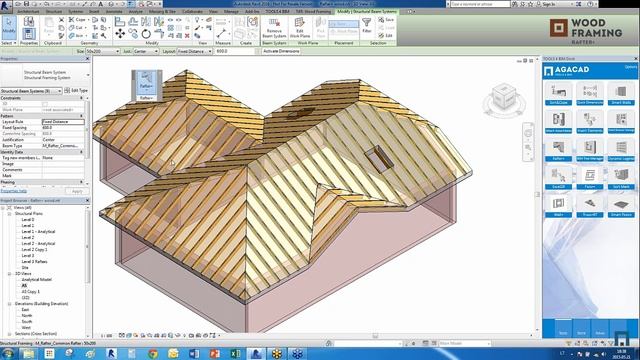Open the Insert Elements tool in AGACAD dock
Image resolution: width=640 pixels, height=360 pixels.
pos(590,121)
